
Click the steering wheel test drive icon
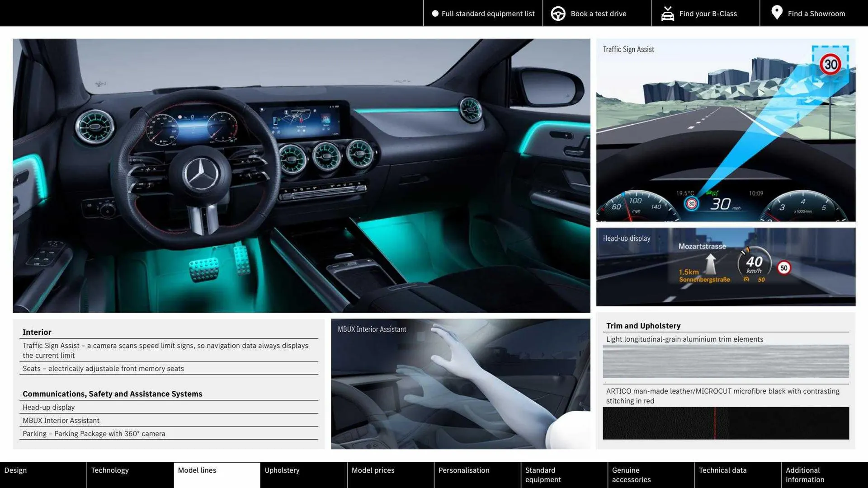click(558, 14)
